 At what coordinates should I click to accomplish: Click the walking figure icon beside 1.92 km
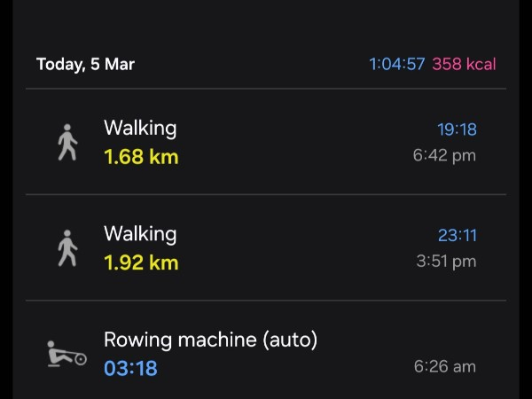point(67,247)
